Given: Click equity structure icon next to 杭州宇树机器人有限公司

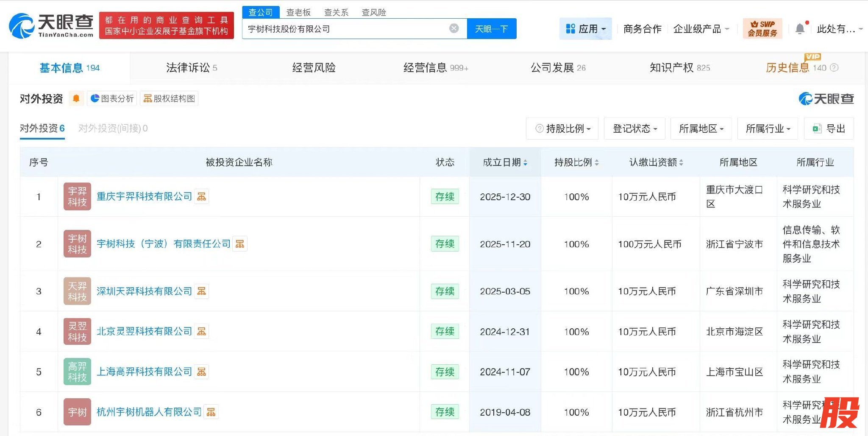Looking at the screenshot, I should point(211,412).
